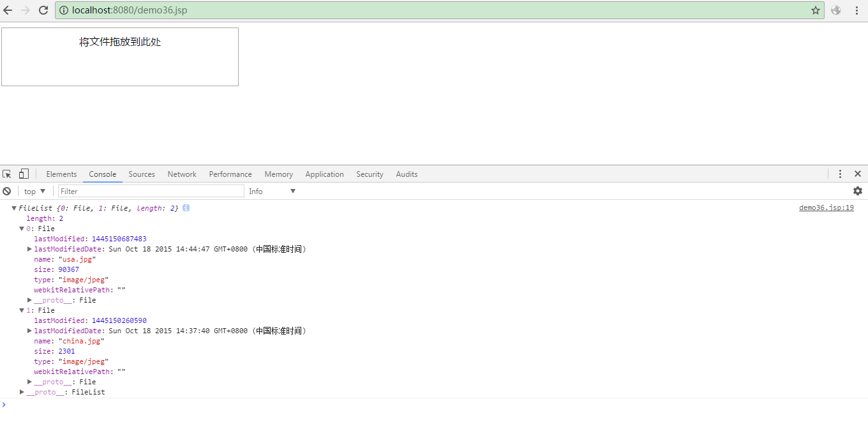
Task: Expand the __proto__: FileList entry
Action: [x=22, y=392]
